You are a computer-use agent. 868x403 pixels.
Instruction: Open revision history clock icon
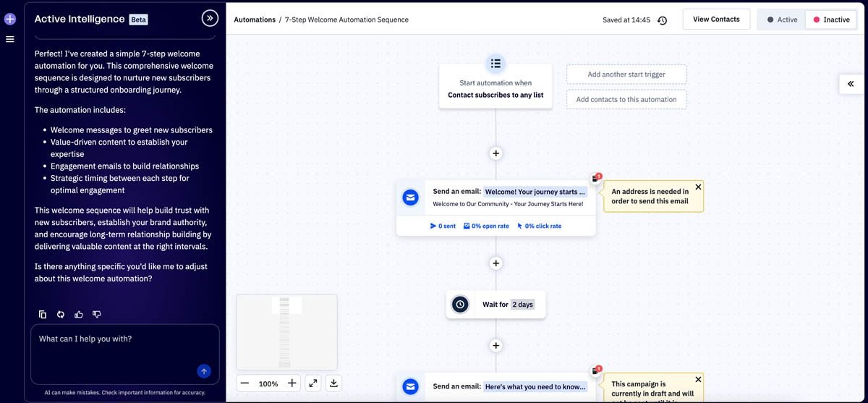click(x=662, y=20)
